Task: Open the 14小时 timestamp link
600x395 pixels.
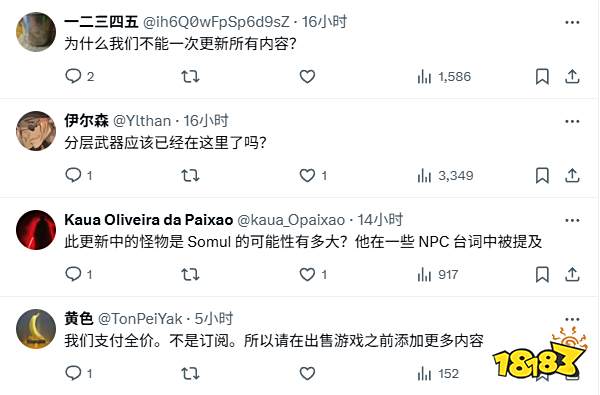Action: pyautogui.click(x=380, y=220)
